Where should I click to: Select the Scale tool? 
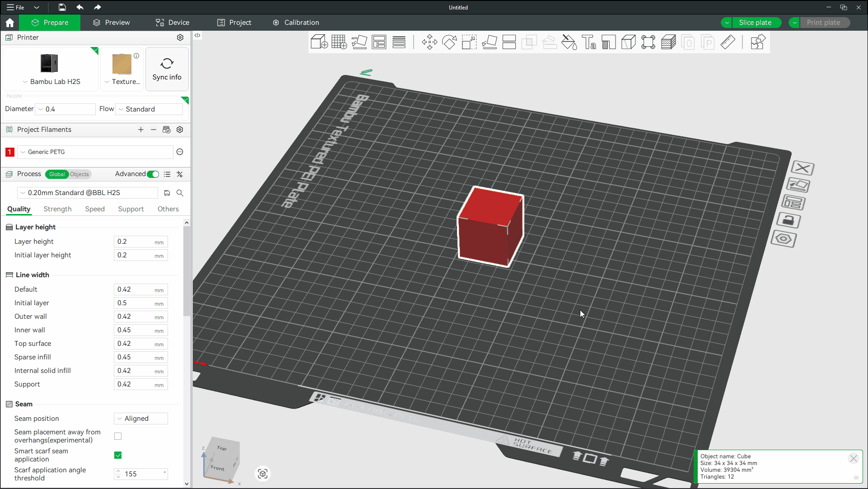point(469,42)
